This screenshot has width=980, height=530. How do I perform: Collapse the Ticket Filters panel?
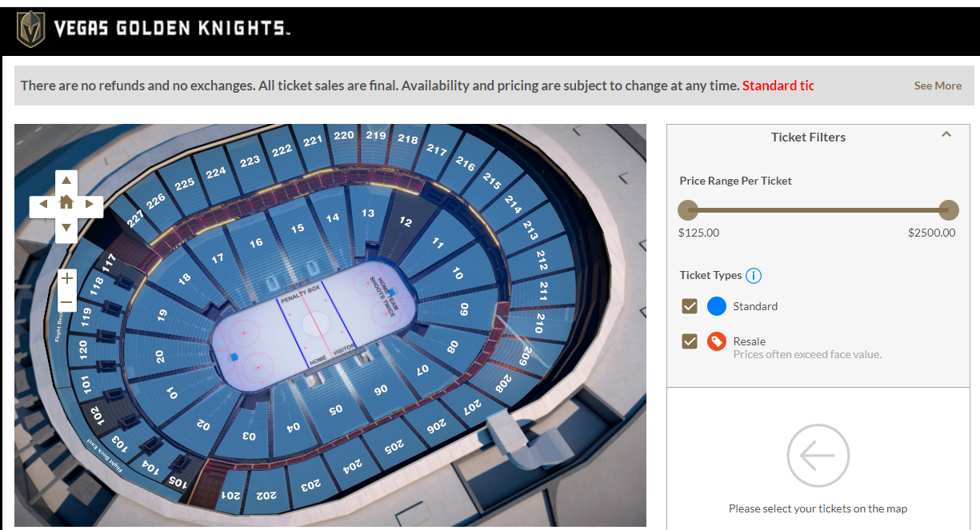click(x=946, y=135)
